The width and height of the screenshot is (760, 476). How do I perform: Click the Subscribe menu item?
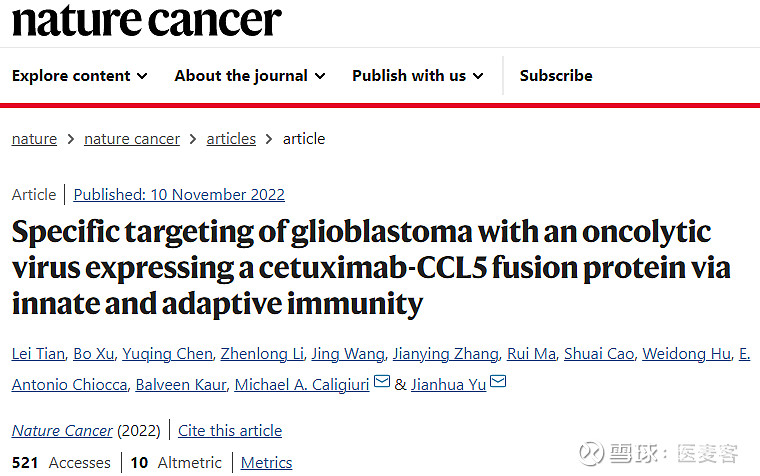(556, 76)
